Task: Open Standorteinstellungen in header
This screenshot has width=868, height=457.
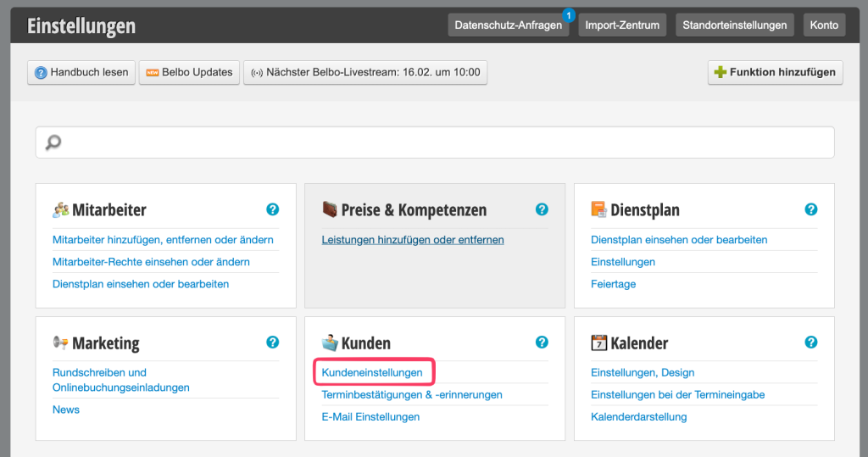Action: click(735, 25)
